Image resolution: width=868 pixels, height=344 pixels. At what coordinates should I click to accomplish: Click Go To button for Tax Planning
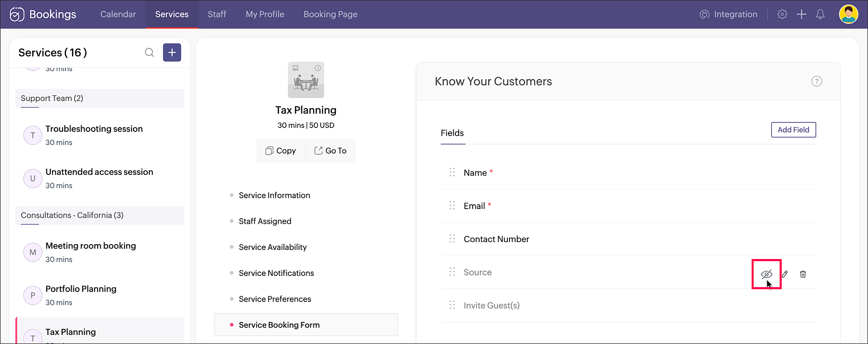point(330,151)
